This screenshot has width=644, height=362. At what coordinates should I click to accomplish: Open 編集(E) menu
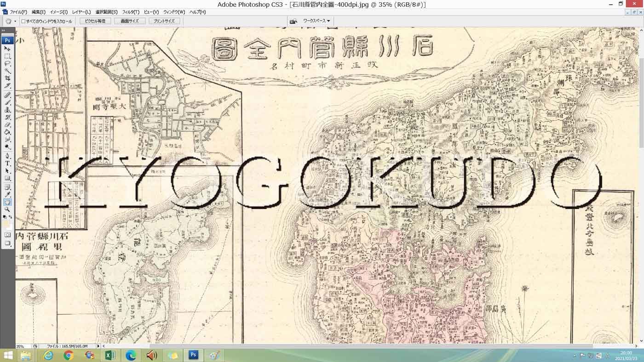pos(39,12)
